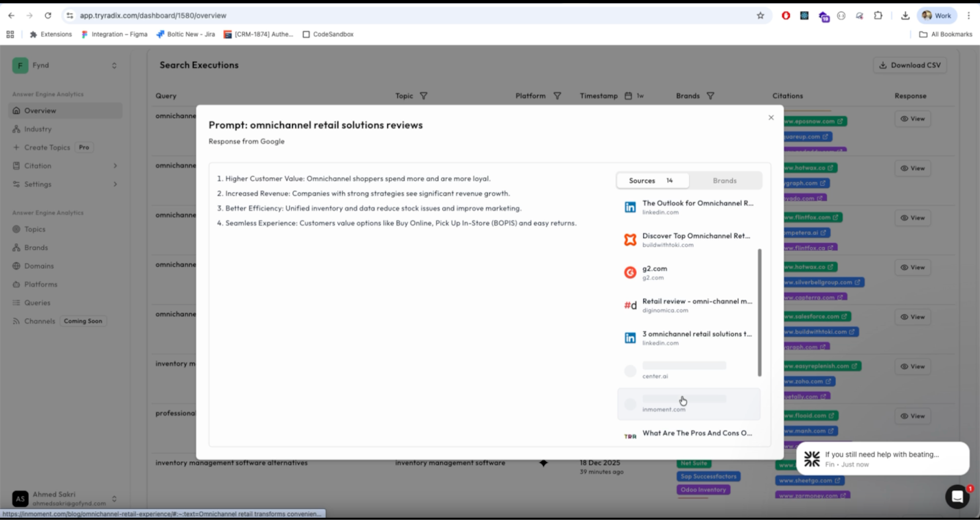Open the Fynd workspace switcher

tap(65, 66)
